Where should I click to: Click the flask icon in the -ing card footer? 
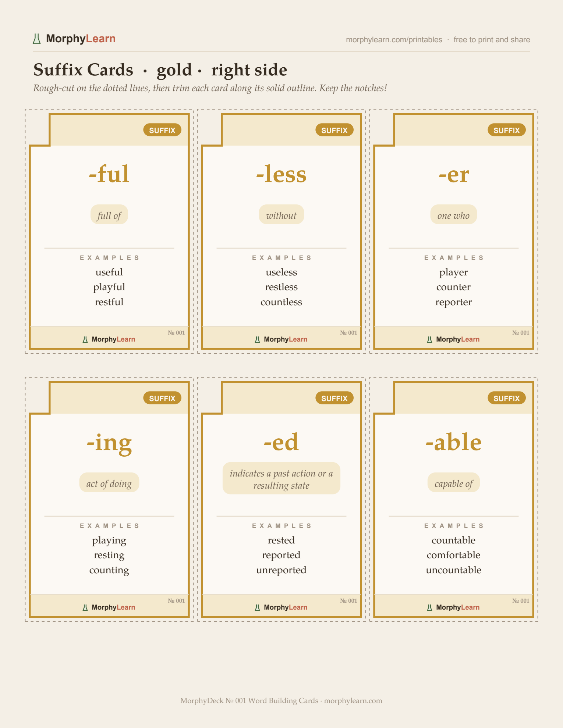click(x=85, y=607)
